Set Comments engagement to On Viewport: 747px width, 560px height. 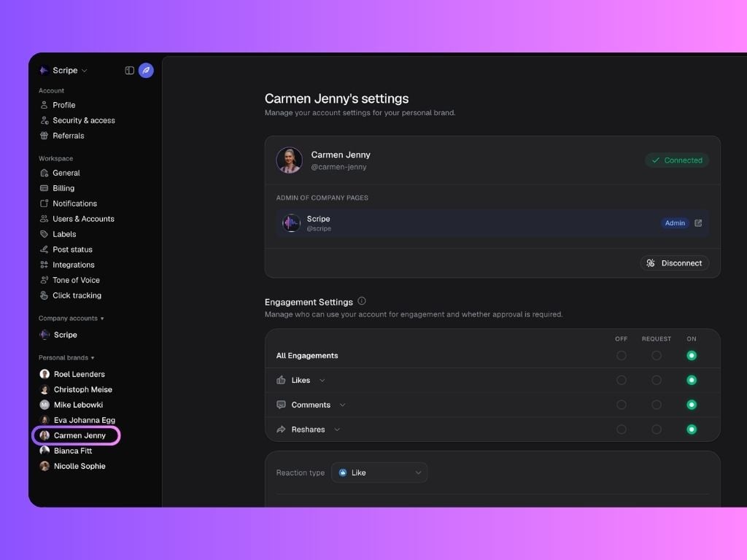click(x=692, y=405)
